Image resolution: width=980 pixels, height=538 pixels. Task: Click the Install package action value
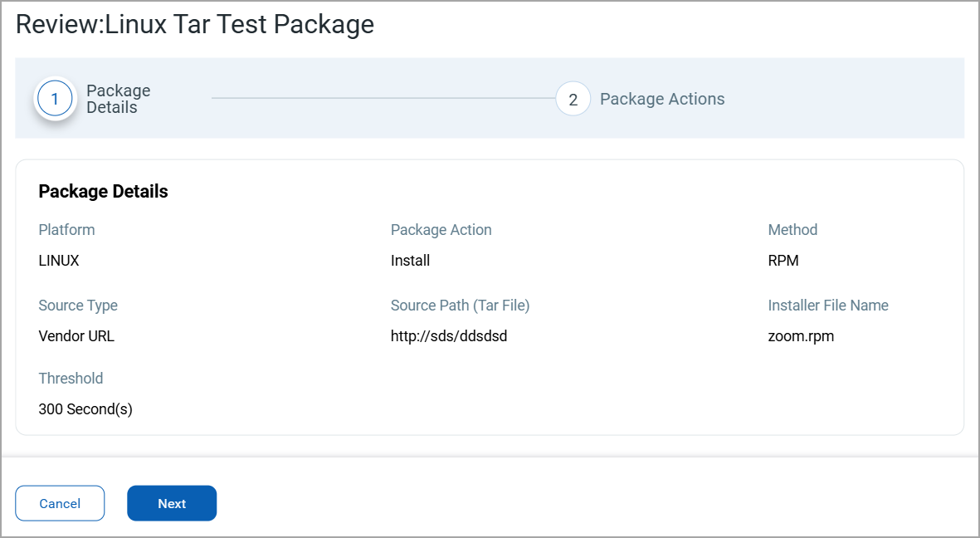(x=410, y=261)
